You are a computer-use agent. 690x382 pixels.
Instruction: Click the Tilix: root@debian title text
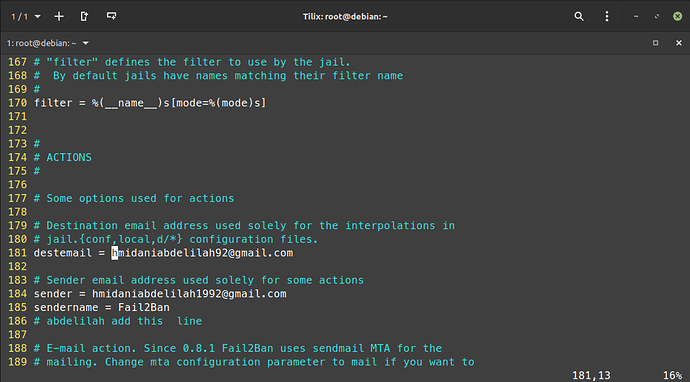pos(345,17)
